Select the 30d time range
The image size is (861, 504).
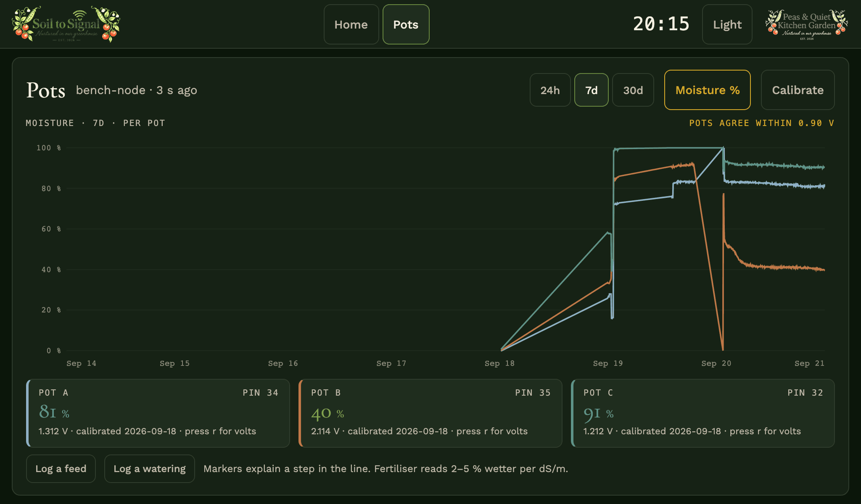(x=633, y=90)
